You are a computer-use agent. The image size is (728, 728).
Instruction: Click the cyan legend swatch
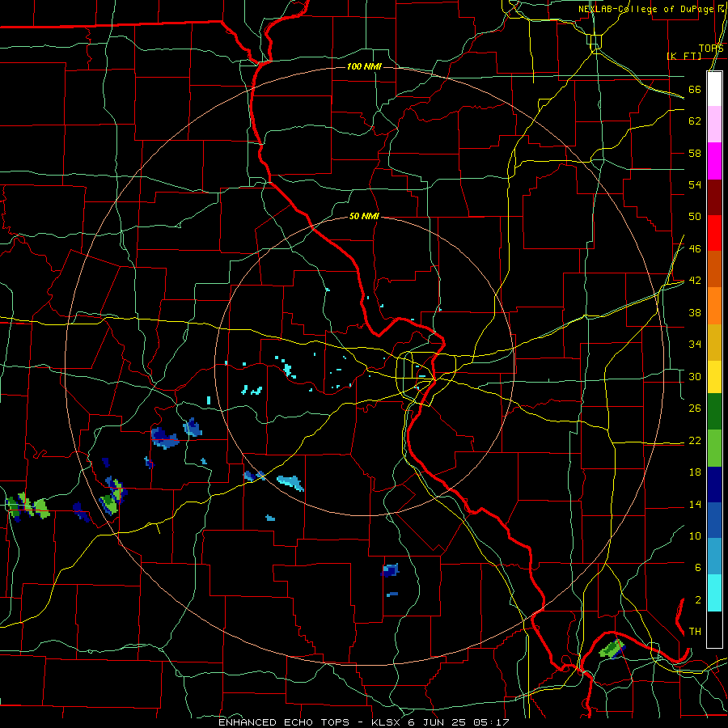pyautogui.click(x=714, y=593)
